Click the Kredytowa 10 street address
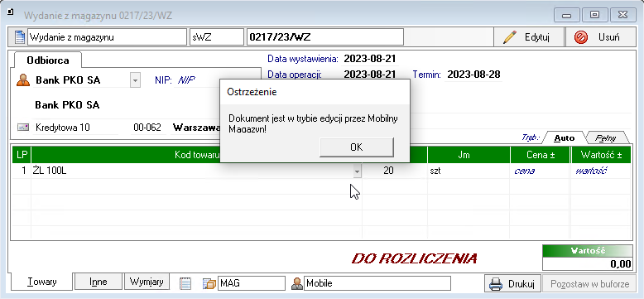The image size is (644, 299). pos(63,128)
